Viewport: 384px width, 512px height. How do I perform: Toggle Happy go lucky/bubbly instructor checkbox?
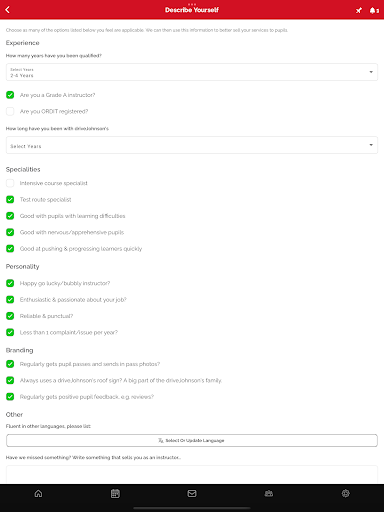point(10,283)
